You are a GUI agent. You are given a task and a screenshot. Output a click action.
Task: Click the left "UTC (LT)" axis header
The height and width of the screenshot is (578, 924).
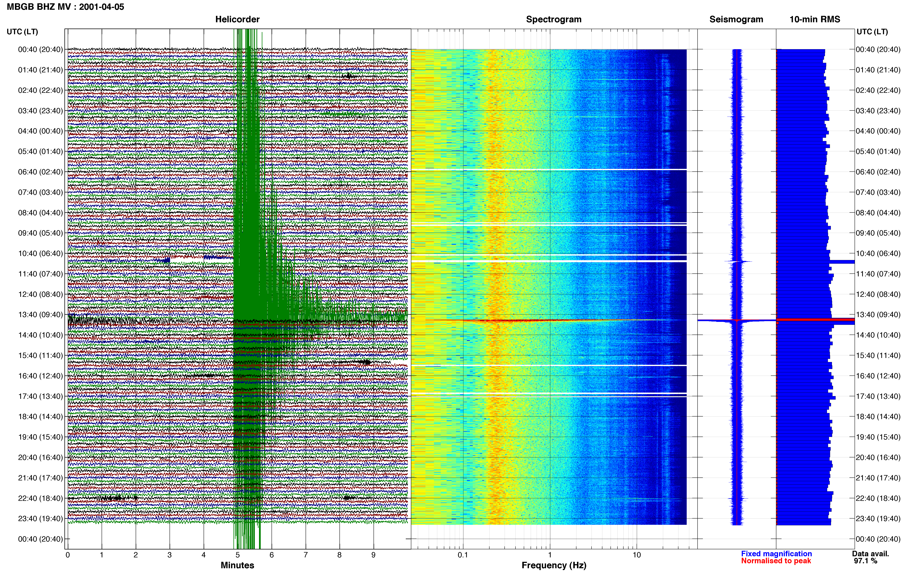pyautogui.click(x=22, y=32)
